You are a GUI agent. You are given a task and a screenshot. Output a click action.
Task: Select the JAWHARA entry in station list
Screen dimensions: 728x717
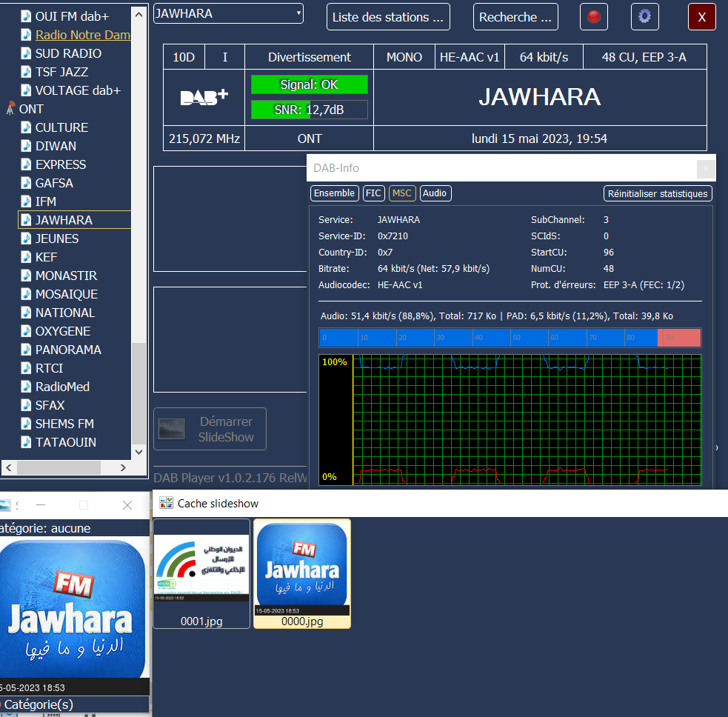[74, 220]
